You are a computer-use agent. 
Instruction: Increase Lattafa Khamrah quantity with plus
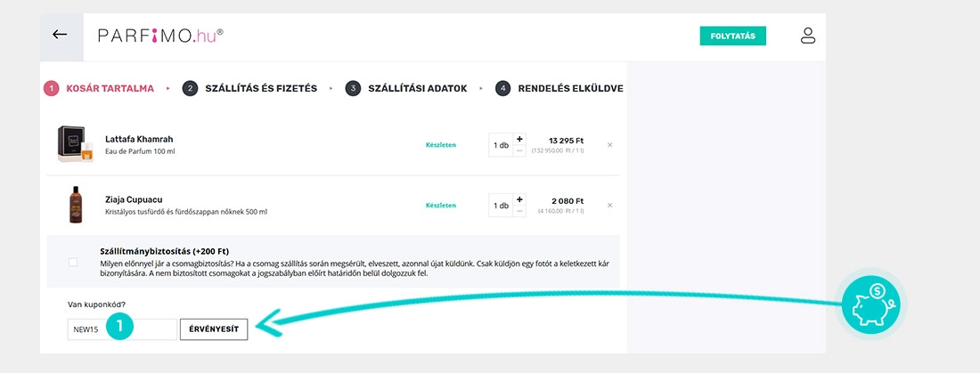pyautogui.click(x=520, y=139)
